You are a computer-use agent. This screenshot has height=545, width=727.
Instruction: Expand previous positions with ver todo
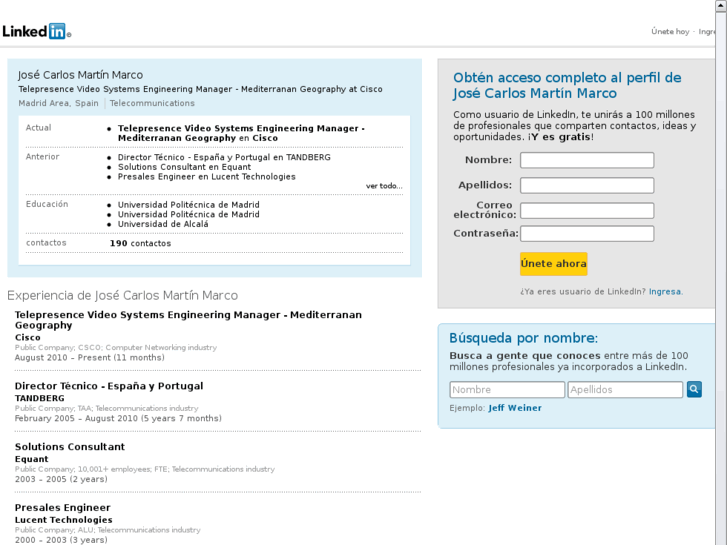[x=384, y=186]
